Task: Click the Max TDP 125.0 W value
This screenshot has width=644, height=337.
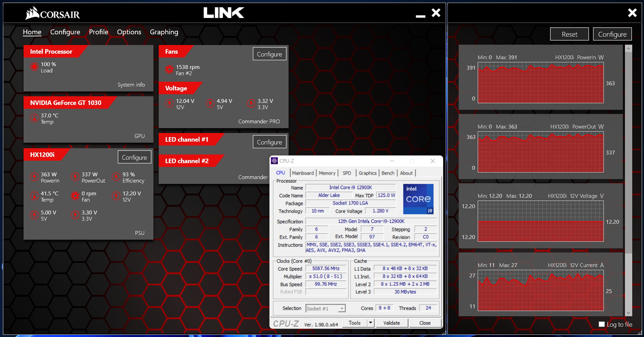Action: (386, 195)
